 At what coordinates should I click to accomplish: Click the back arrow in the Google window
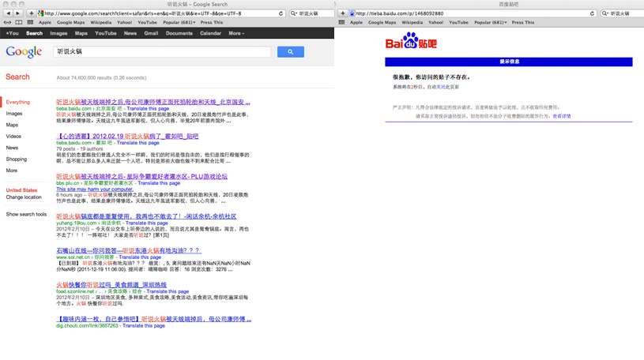click(8, 13)
